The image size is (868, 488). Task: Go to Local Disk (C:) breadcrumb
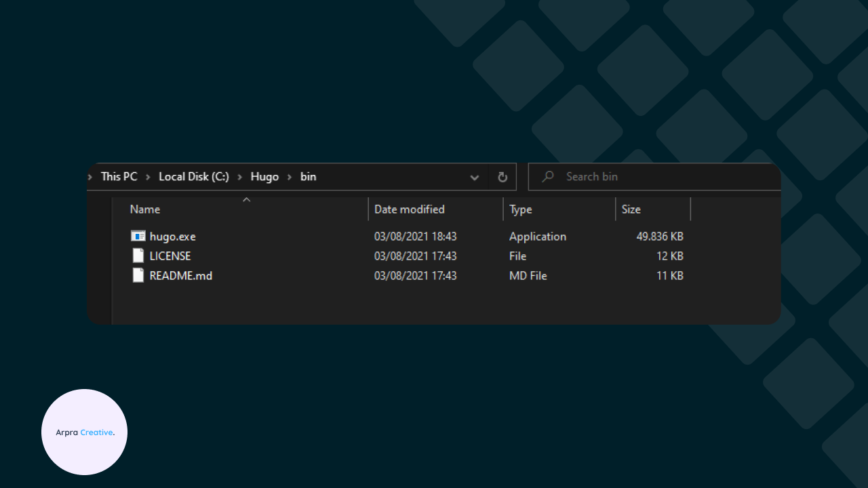coord(194,177)
